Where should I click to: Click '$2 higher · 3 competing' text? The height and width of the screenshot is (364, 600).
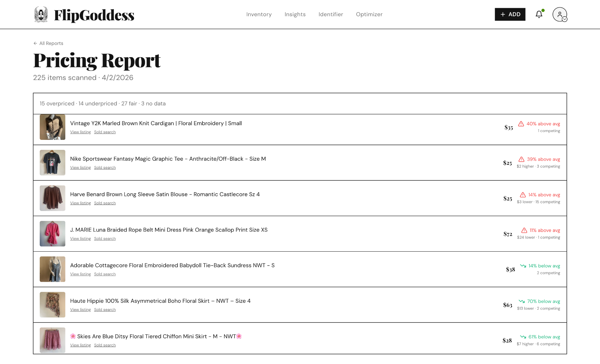[x=538, y=166]
